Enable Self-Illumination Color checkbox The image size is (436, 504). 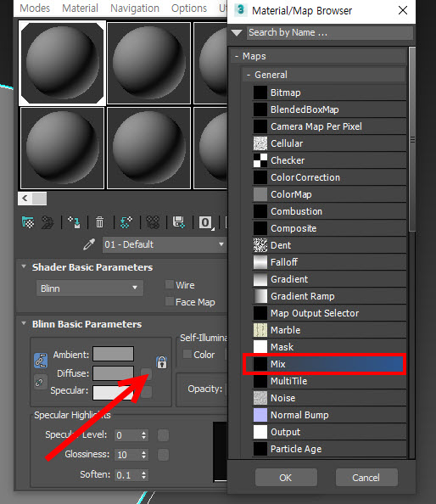click(x=187, y=354)
